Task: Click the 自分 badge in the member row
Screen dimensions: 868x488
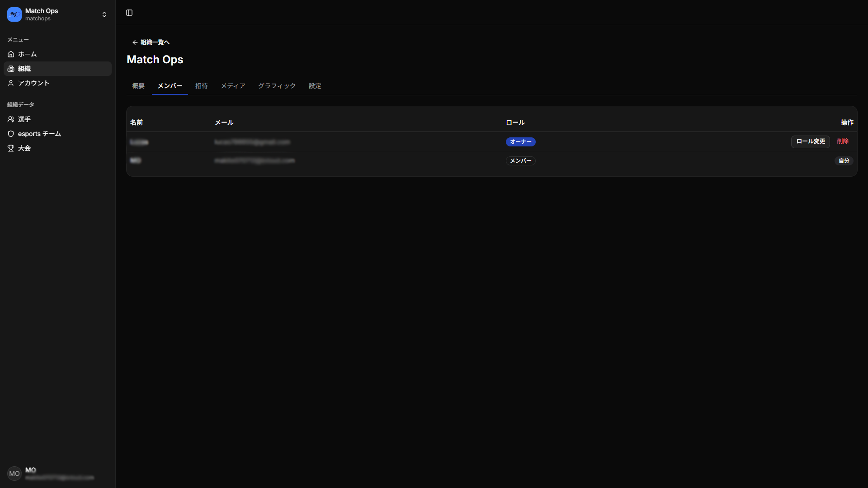Action: pyautogui.click(x=844, y=161)
